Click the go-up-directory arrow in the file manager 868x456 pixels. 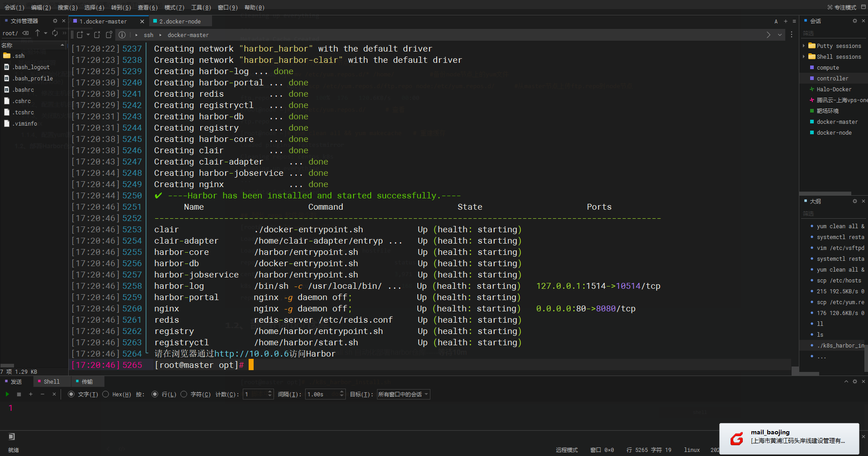[38, 33]
